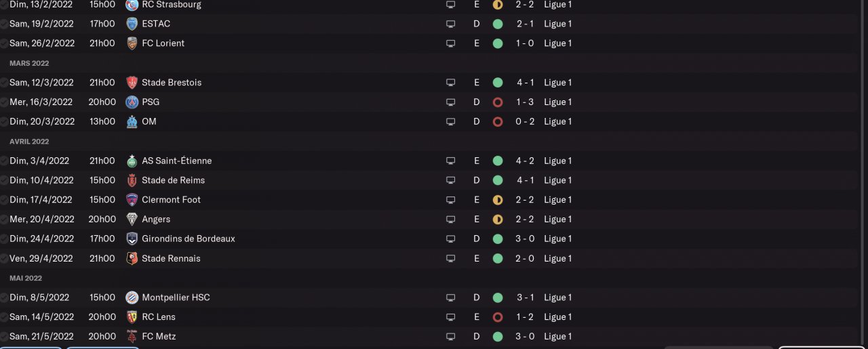868x349 pixels.
Task: Click the 4 - 1 score against Stade de Reims
Action: (x=525, y=181)
